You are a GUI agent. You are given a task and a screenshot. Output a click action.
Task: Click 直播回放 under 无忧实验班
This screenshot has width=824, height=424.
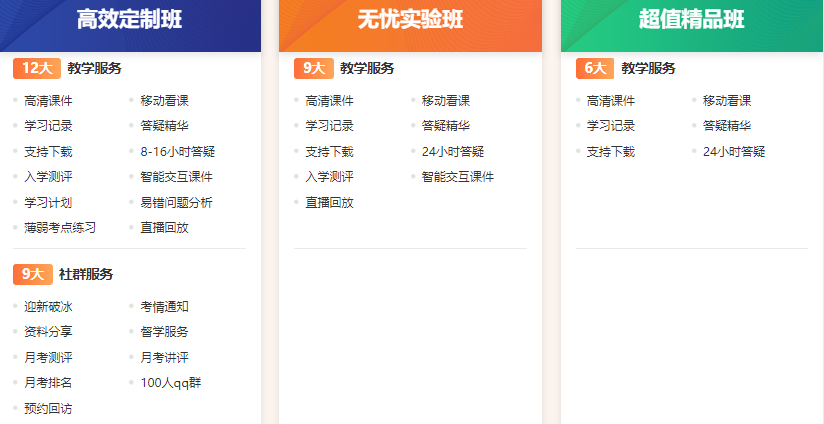329,203
